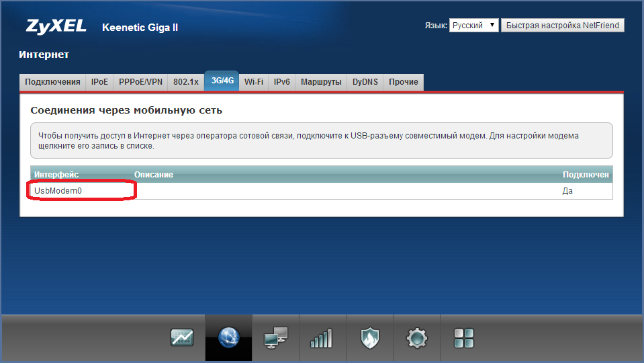Expand the language dropdown showing Русский
The height and width of the screenshot is (363, 644).
click(473, 26)
